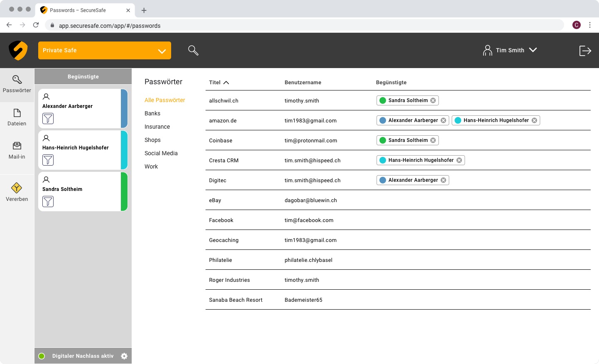Image resolution: width=599 pixels, height=364 pixels.
Task: Click filter icon on Sandra Soltheim card
Action: click(48, 202)
